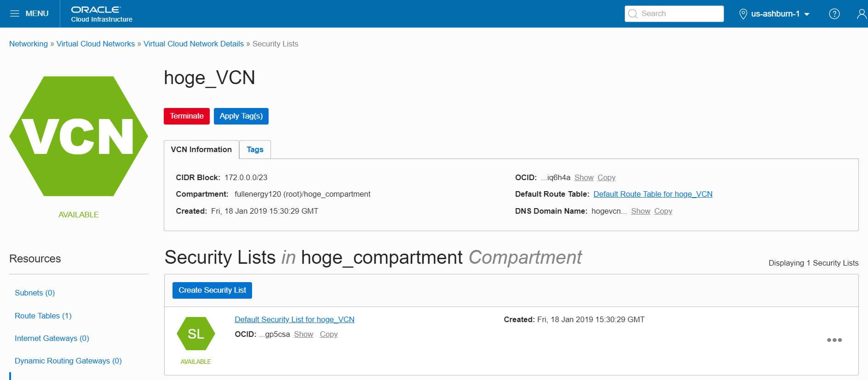Go to Virtual Cloud Network Details breadcrumb

(x=194, y=44)
